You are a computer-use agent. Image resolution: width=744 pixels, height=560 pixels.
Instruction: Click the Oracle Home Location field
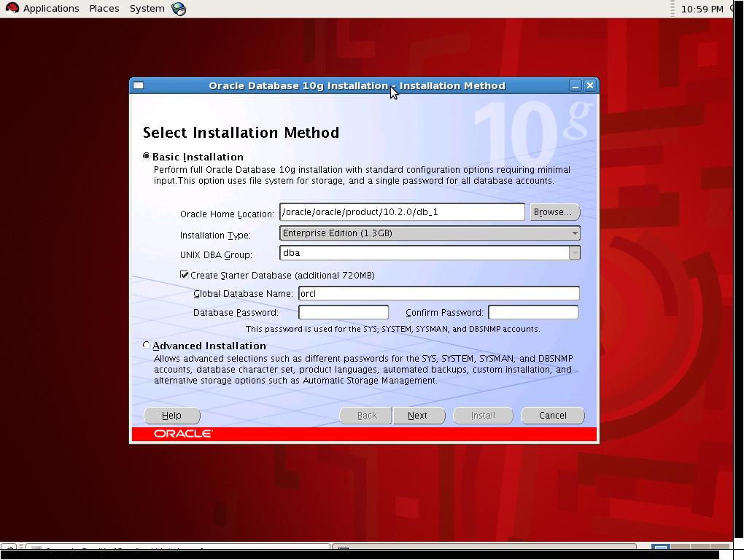click(402, 212)
